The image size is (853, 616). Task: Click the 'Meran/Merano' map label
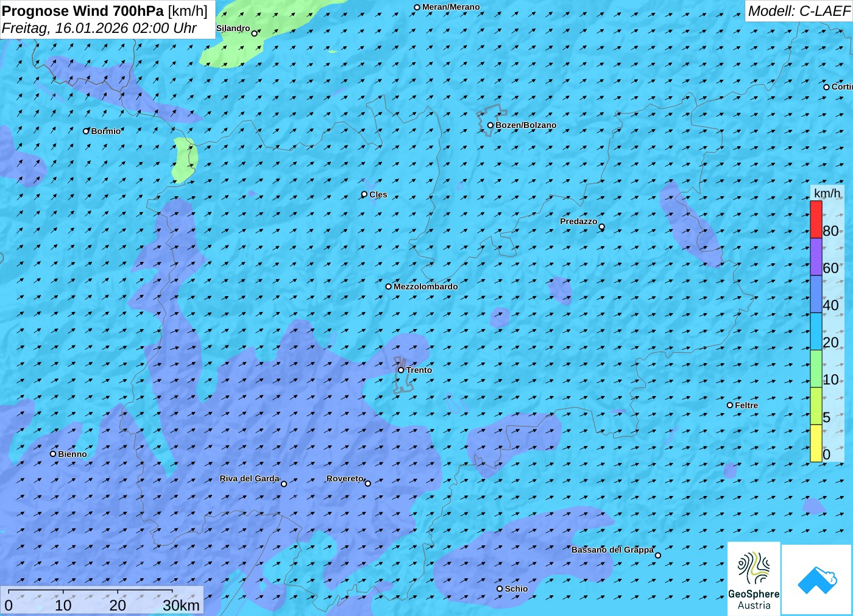pos(451,7)
